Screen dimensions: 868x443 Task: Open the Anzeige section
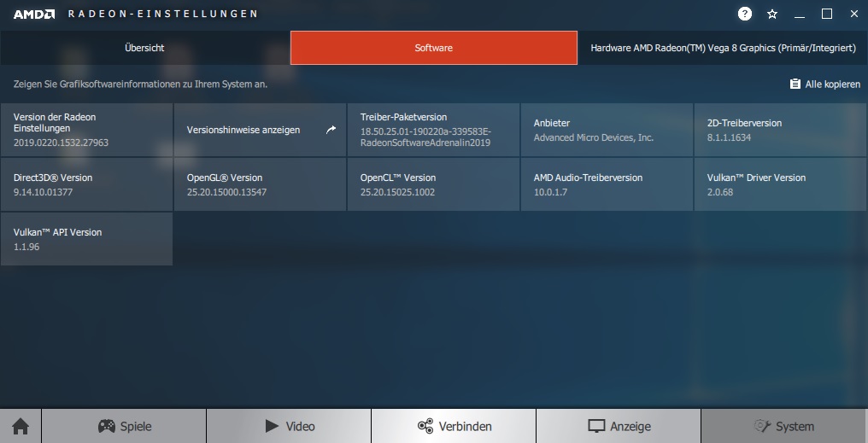pos(619,427)
